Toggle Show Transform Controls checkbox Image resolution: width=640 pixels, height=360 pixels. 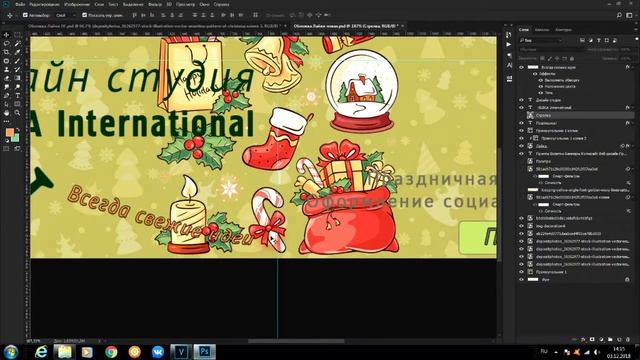click(84, 15)
